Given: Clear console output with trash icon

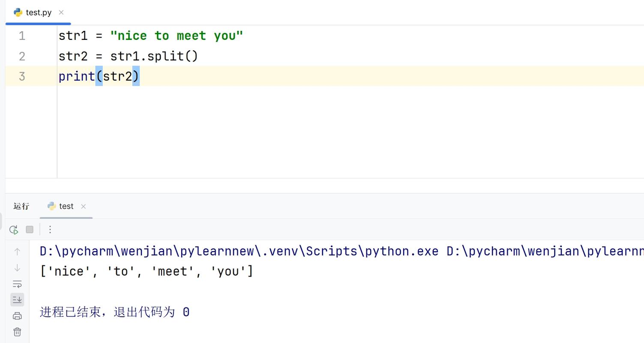Looking at the screenshot, I should click(17, 331).
